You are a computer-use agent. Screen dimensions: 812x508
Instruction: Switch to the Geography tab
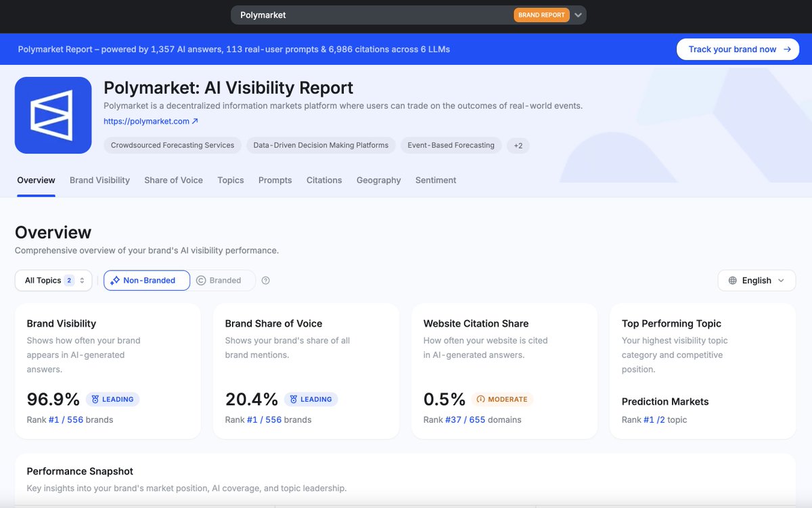tap(379, 180)
